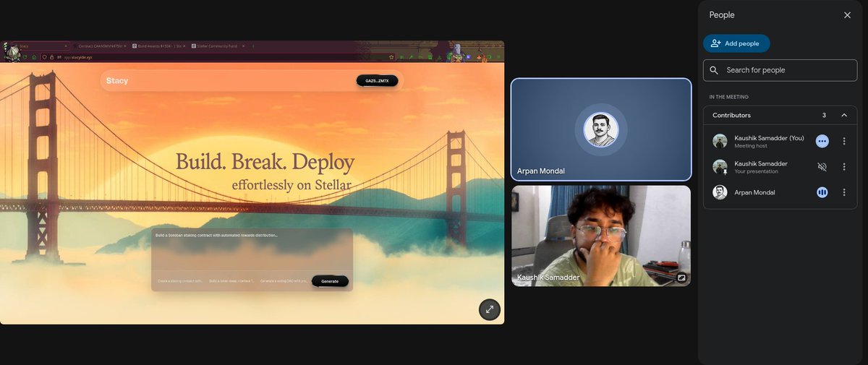Click the 'IN THE MEETING' label
Viewport: 868px width, 365px height.
tap(728, 97)
